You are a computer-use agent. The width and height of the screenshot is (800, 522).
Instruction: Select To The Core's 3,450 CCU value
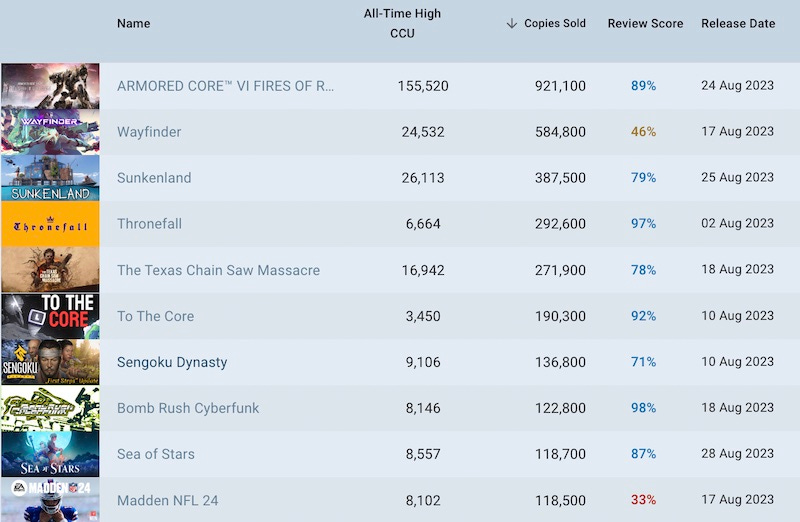pos(423,316)
